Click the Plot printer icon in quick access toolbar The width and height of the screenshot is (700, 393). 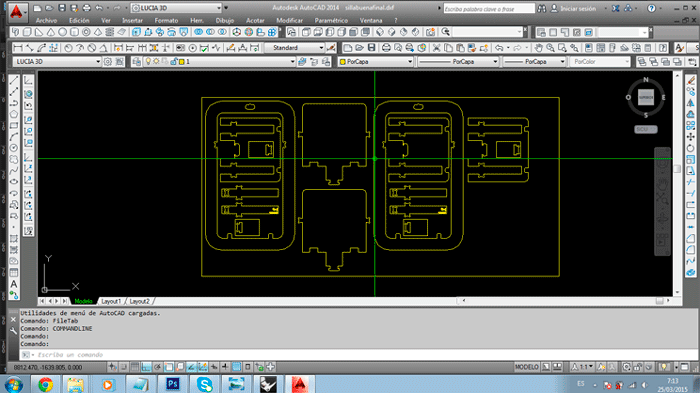87,8
